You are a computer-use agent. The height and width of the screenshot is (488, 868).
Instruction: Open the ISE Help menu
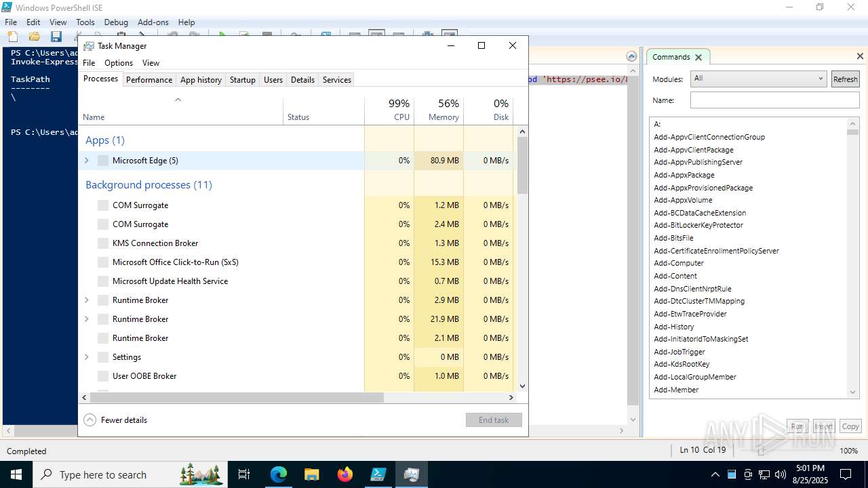tap(186, 22)
